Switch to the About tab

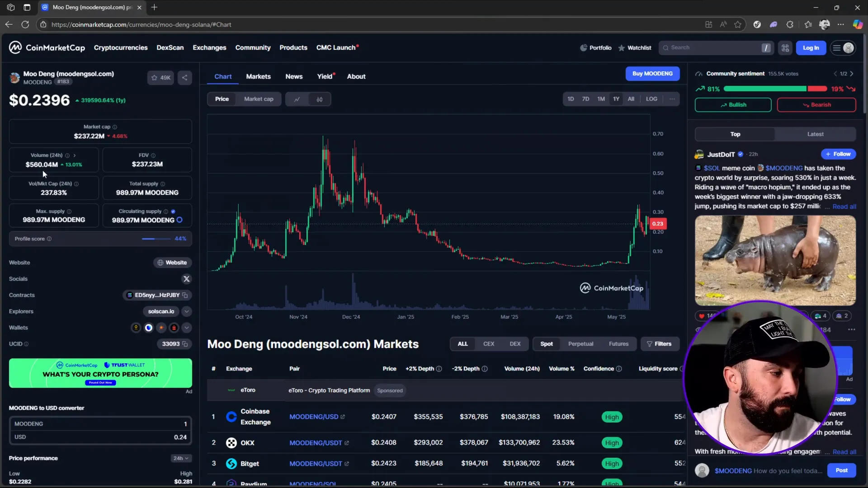pos(356,76)
